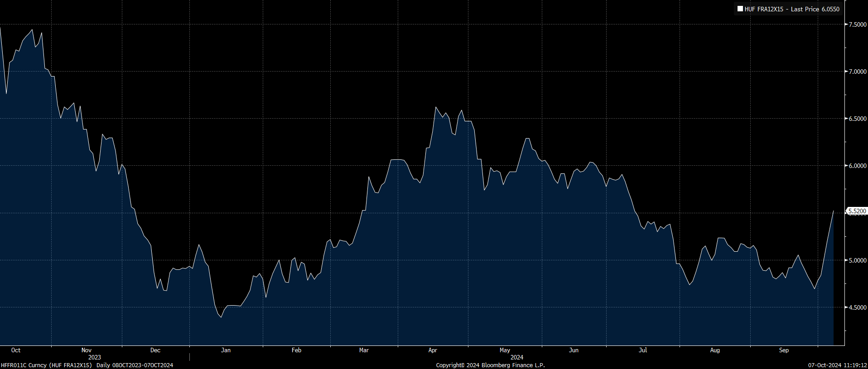Click the 'Daily 08OCT2023-07OCT2024' date range text
The width and height of the screenshot is (868, 369).
pyautogui.click(x=135, y=365)
